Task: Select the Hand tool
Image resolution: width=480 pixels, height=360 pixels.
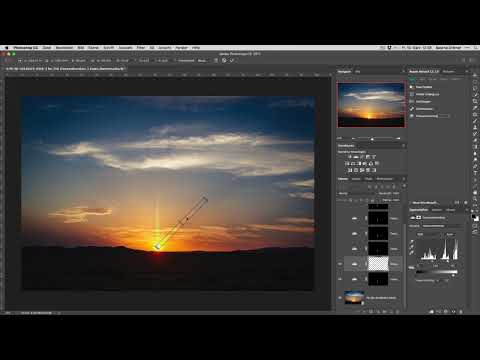Action: pyautogui.click(x=475, y=192)
